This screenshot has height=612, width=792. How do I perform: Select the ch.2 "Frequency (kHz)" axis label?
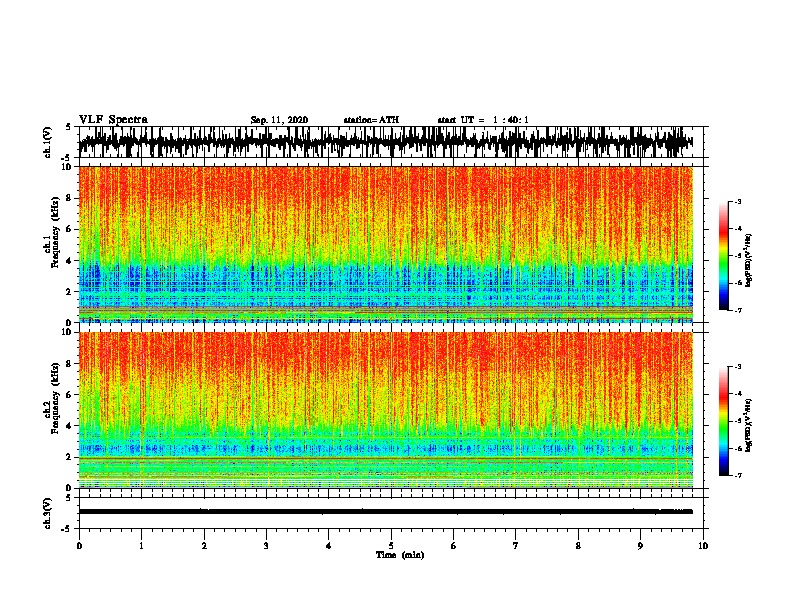coord(55,398)
